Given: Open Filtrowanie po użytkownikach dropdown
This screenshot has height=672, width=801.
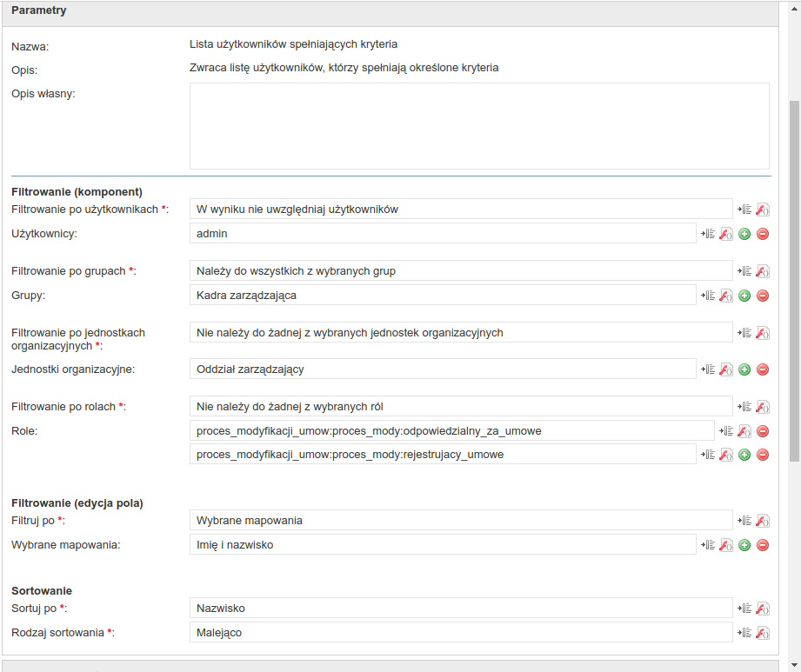Looking at the screenshot, I should coord(461,210).
